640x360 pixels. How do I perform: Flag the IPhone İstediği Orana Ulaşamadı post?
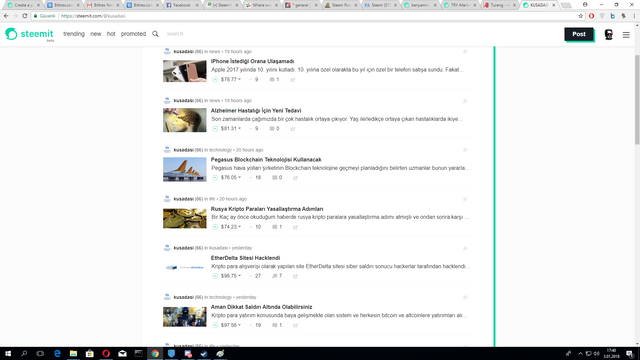(x=465, y=52)
